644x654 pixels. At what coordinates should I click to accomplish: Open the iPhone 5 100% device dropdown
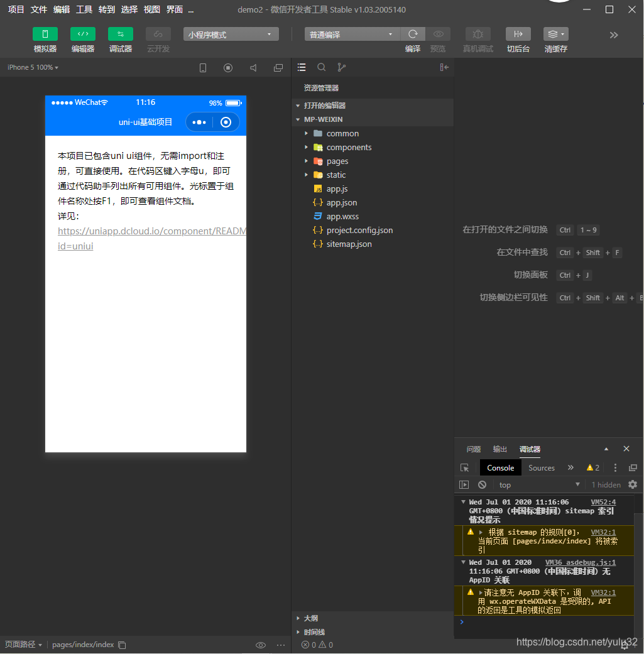point(33,67)
